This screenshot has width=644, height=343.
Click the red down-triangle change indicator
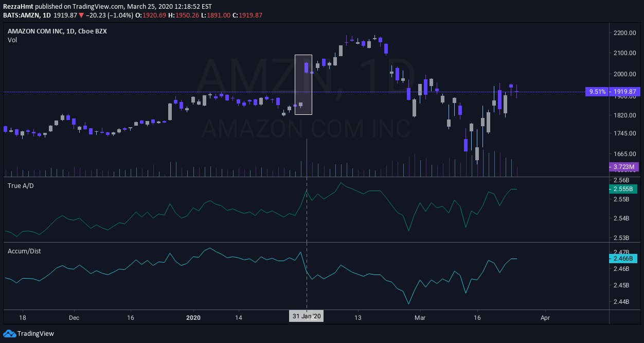tap(81, 15)
